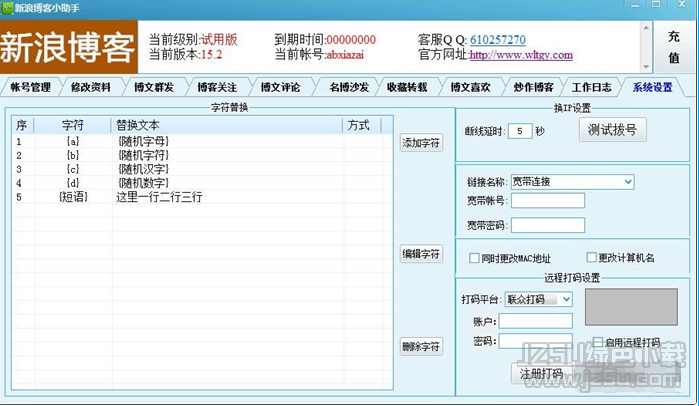Click the 新浪博客 orange logo banner
699x406 pixels.
[x=69, y=47]
